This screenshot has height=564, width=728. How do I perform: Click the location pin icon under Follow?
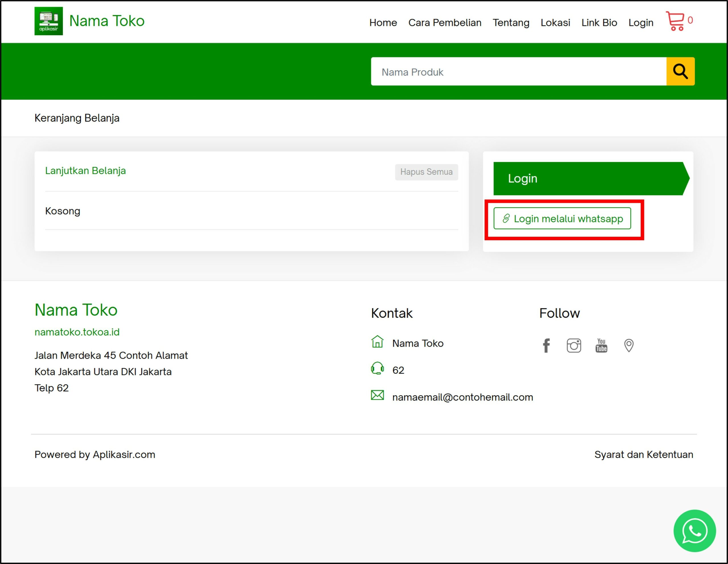pyautogui.click(x=629, y=346)
